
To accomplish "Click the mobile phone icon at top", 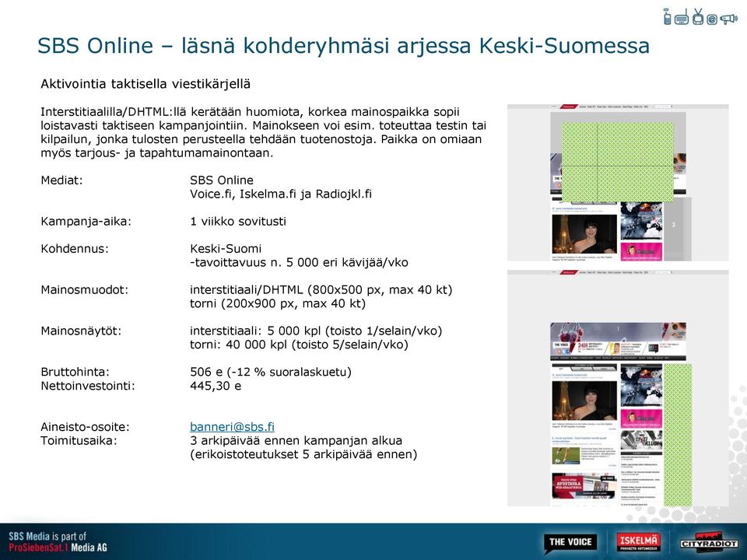I will tap(668, 17).
